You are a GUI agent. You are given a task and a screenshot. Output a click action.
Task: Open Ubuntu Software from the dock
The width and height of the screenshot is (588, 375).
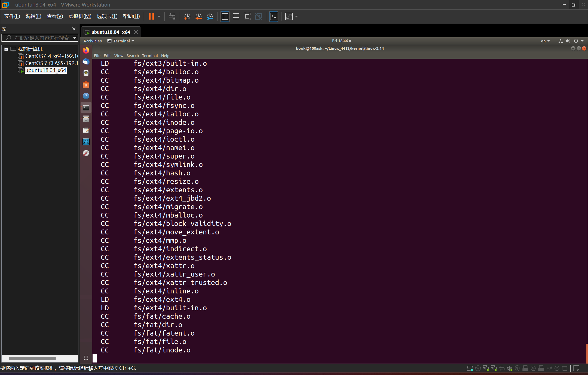click(x=86, y=85)
